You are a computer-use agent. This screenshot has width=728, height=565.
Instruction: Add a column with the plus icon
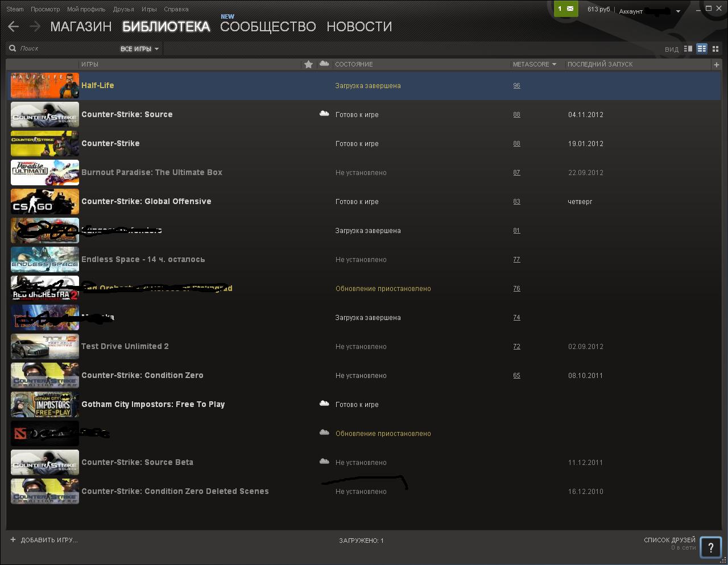tap(716, 64)
